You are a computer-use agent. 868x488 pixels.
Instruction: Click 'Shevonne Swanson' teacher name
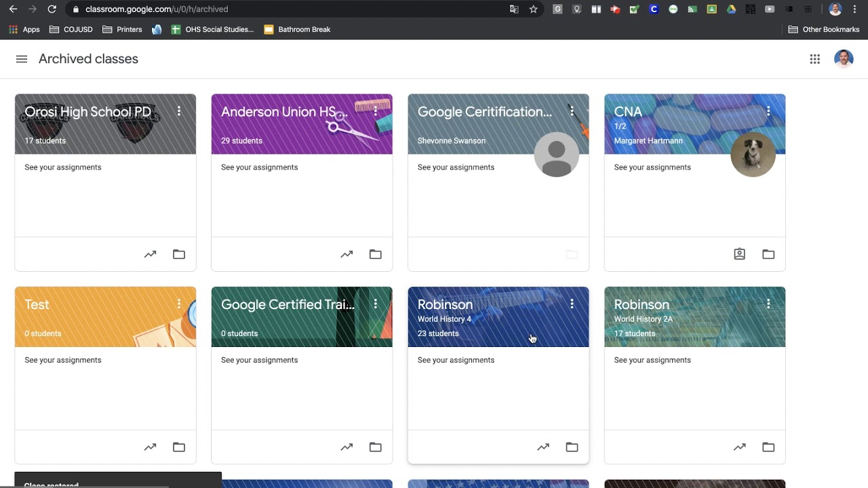point(452,141)
